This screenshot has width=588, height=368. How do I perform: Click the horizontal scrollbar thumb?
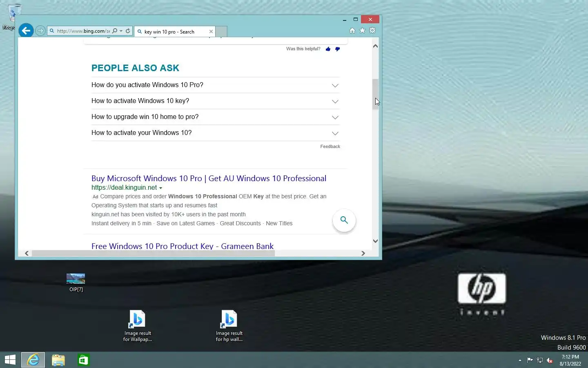click(153, 253)
